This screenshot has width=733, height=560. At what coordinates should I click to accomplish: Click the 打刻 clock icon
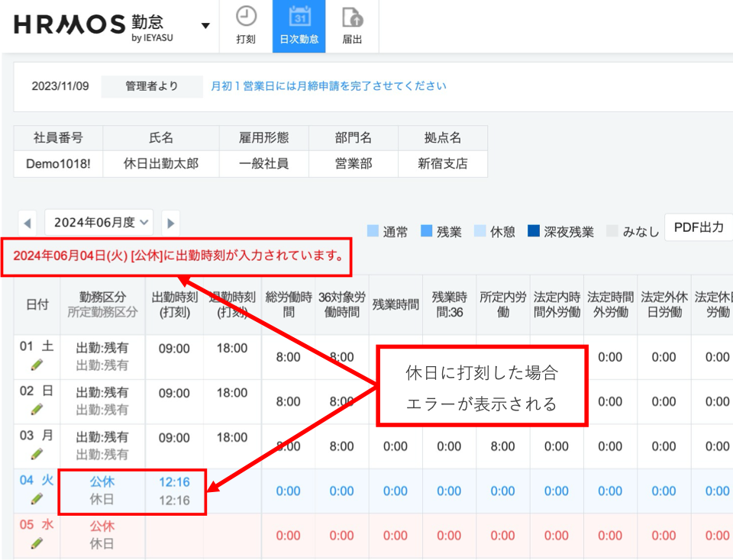[x=246, y=17]
